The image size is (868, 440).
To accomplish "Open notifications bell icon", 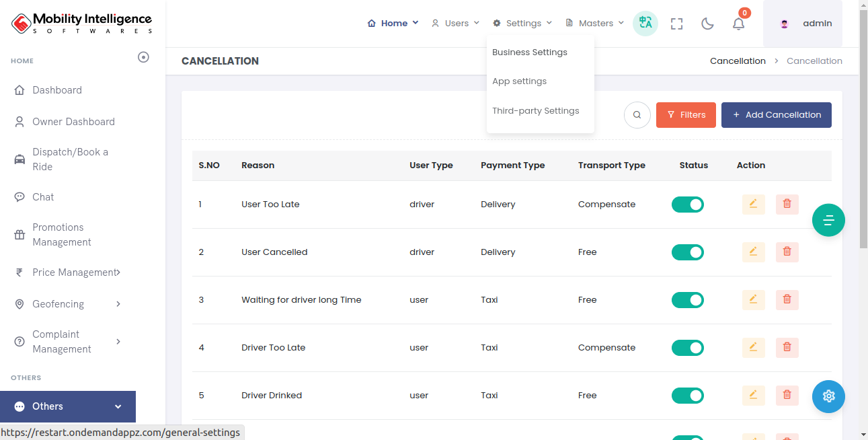I will click(738, 24).
